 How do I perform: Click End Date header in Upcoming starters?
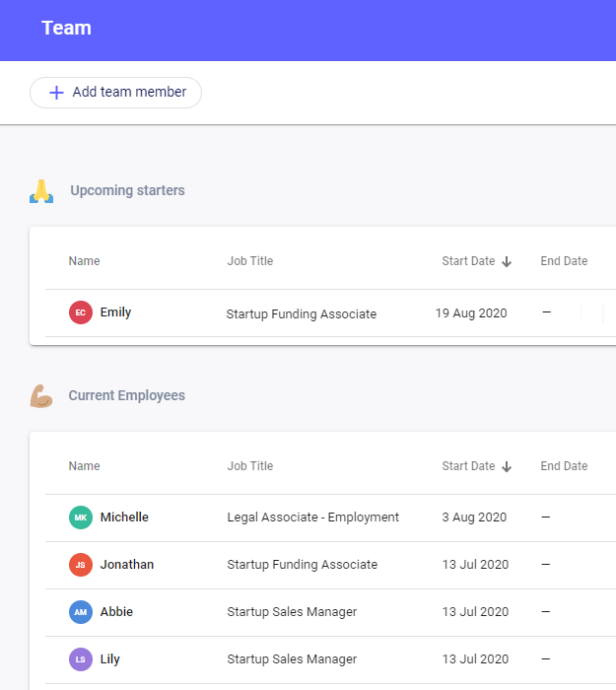pos(564,261)
